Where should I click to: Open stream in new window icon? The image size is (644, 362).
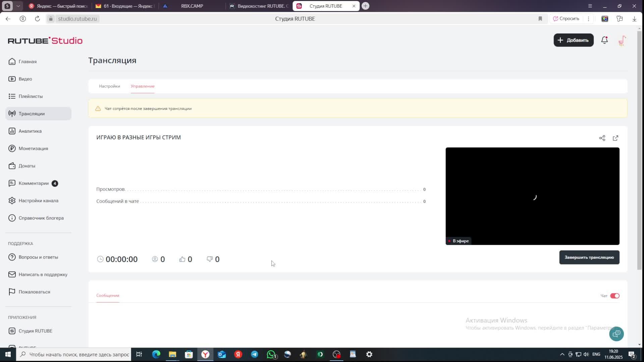pos(615,138)
